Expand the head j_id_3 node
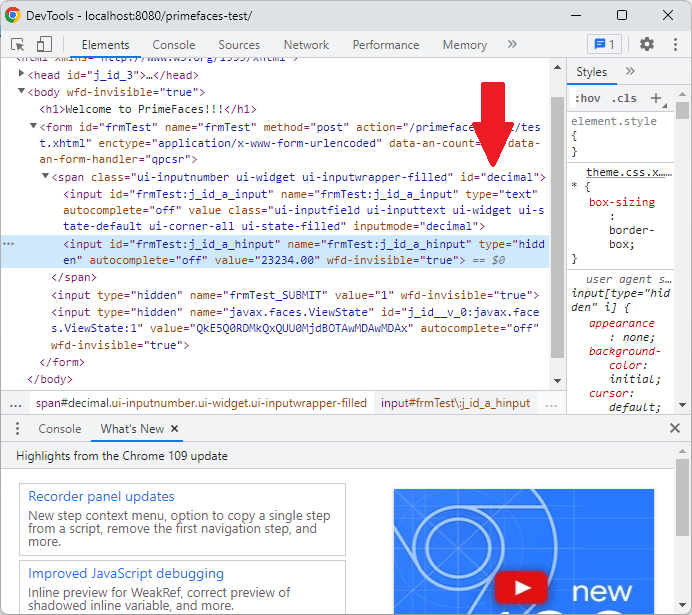Viewport: 692px width, 615px height. [21, 74]
